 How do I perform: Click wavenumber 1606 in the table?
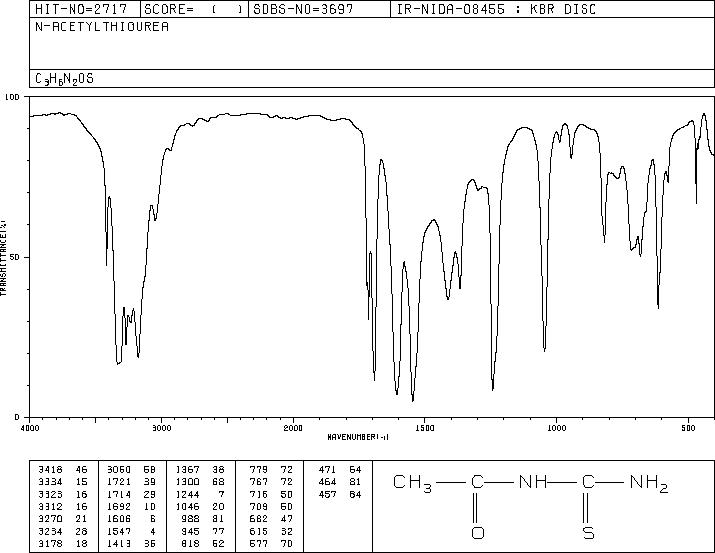(x=119, y=519)
